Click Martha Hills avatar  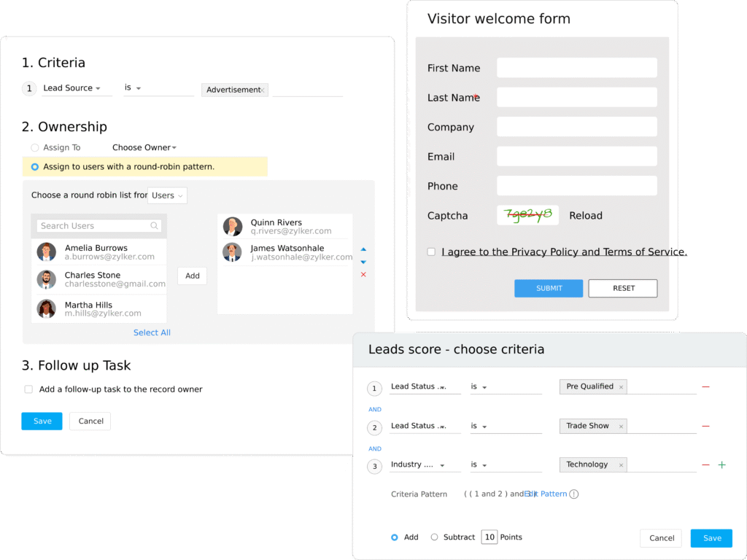[x=46, y=308]
